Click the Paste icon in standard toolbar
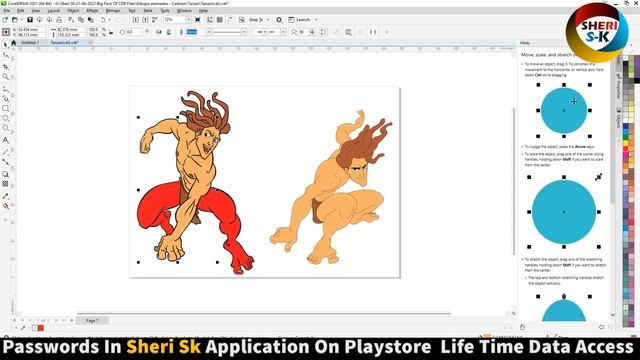 pyautogui.click(x=90, y=20)
